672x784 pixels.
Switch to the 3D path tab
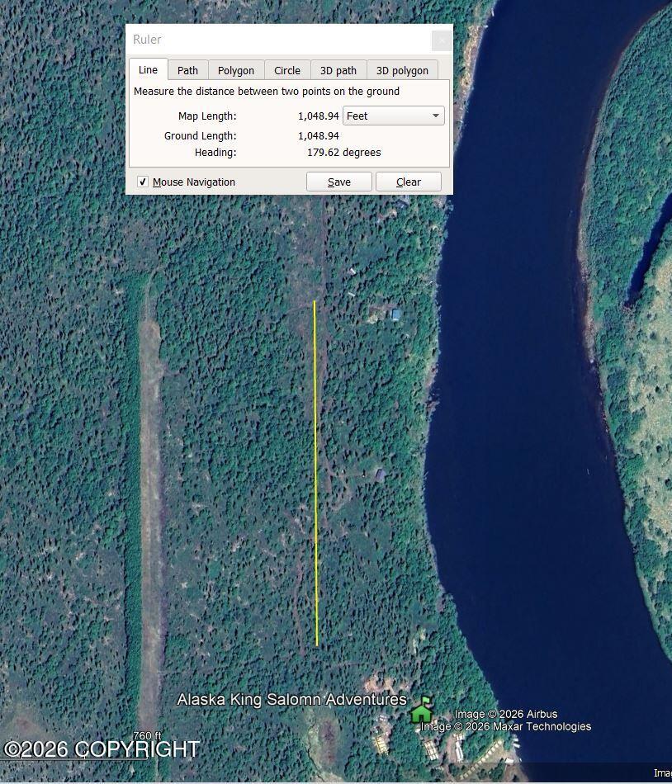(338, 70)
